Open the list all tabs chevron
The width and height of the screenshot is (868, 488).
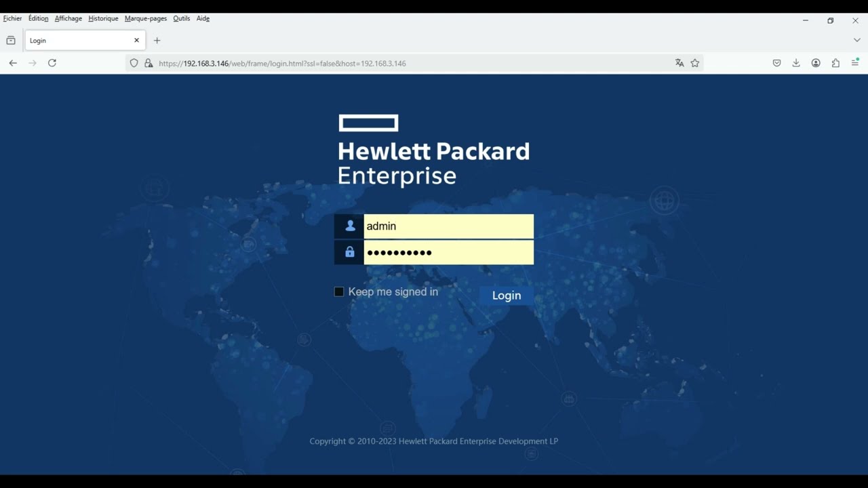856,41
